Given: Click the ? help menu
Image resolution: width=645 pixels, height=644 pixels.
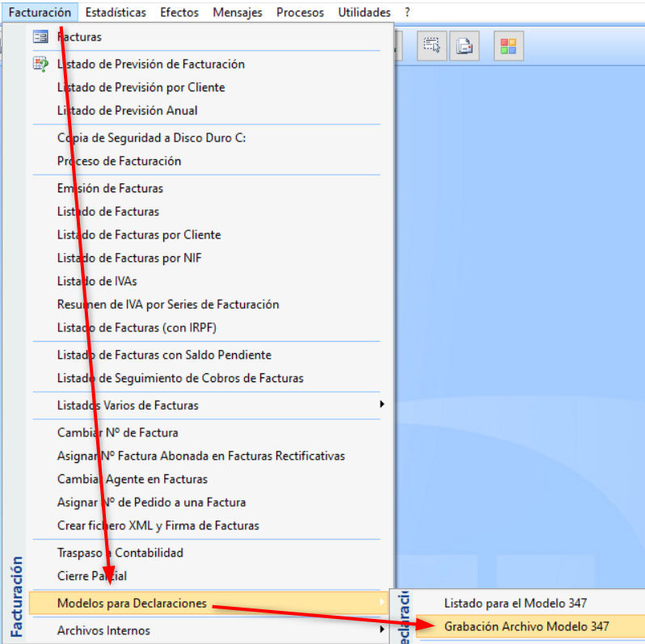Looking at the screenshot, I should [407, 12].
